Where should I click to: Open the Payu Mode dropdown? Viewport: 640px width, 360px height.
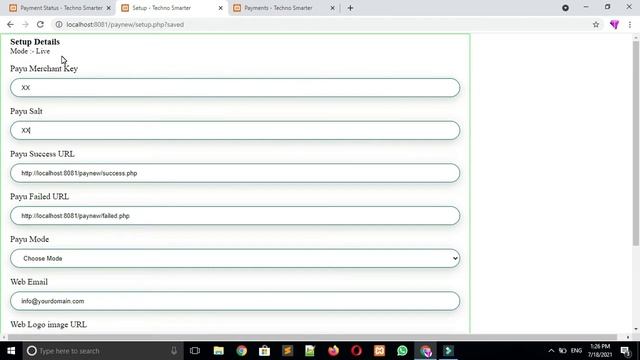click(235, 258)
